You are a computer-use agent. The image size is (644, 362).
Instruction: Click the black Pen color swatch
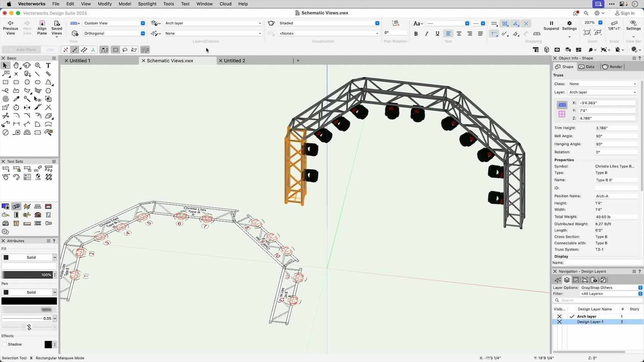click(29, 301)
